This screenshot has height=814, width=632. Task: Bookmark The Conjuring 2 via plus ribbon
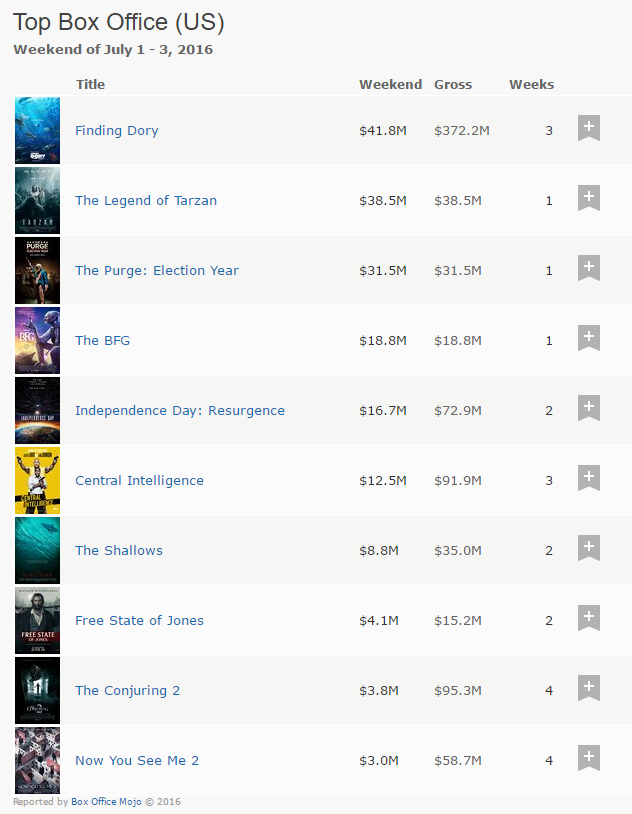coord(589,688)
